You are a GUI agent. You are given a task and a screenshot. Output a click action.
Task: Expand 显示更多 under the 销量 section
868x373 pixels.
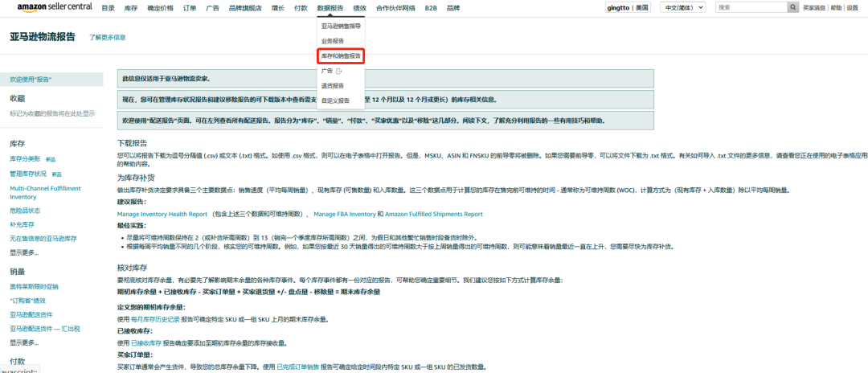pos(24,342)
